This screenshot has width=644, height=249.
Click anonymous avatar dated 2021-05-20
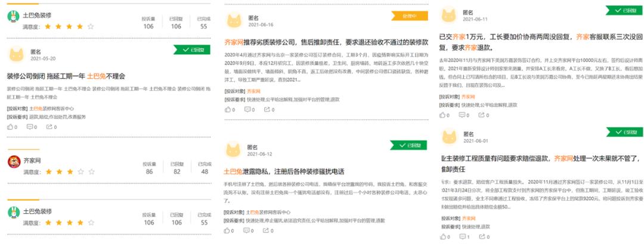(17, 55)
